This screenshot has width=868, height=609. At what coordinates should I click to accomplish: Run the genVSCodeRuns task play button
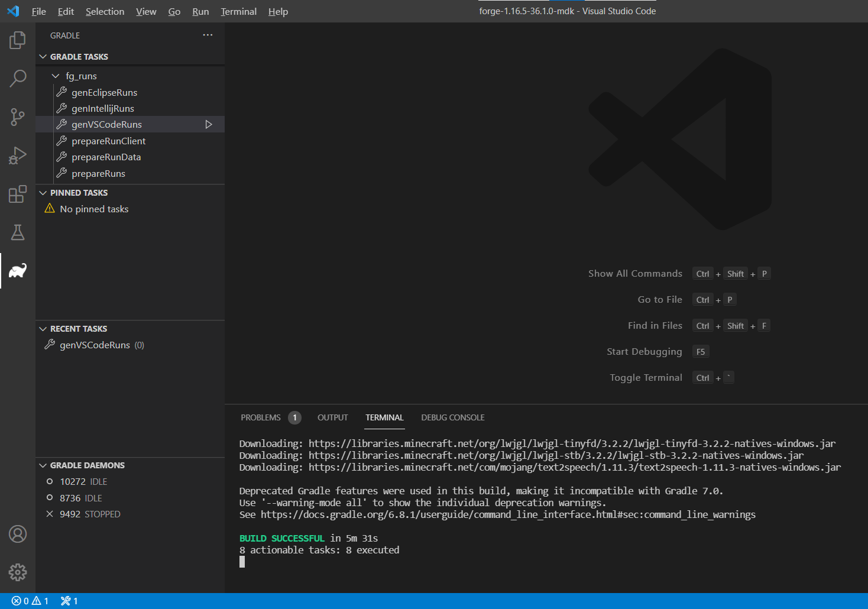pos(209,124)
